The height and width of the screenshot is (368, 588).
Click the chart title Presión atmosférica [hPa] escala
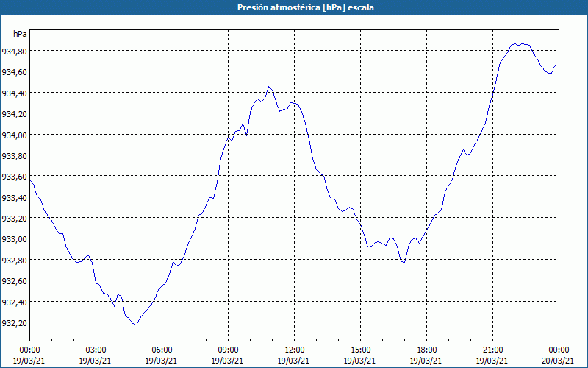point(306,7)
